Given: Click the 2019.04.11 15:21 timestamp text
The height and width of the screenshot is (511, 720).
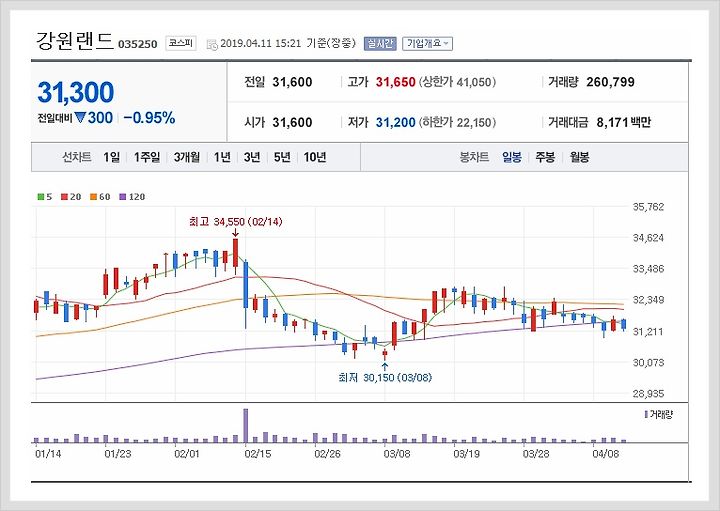Looking at the screenshot, I should point(261,44).
